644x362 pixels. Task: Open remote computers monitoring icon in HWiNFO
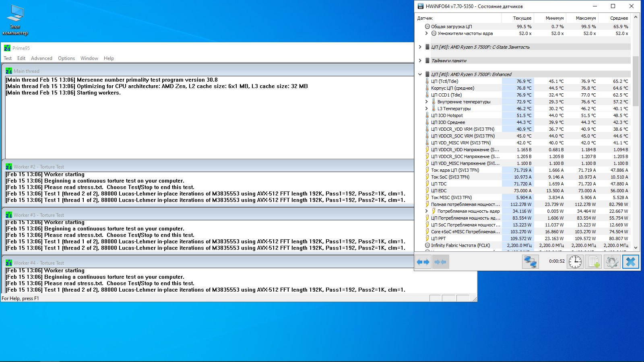pos(530,262)
